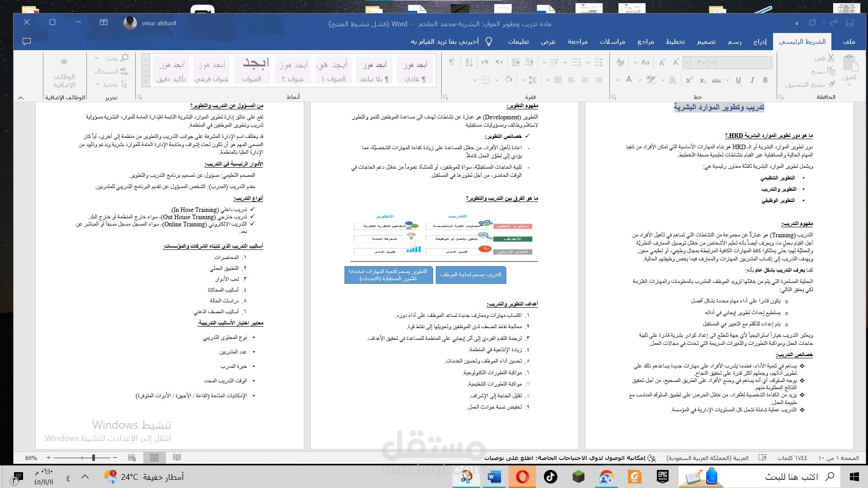Switch to Print Layout view icon

154,458
